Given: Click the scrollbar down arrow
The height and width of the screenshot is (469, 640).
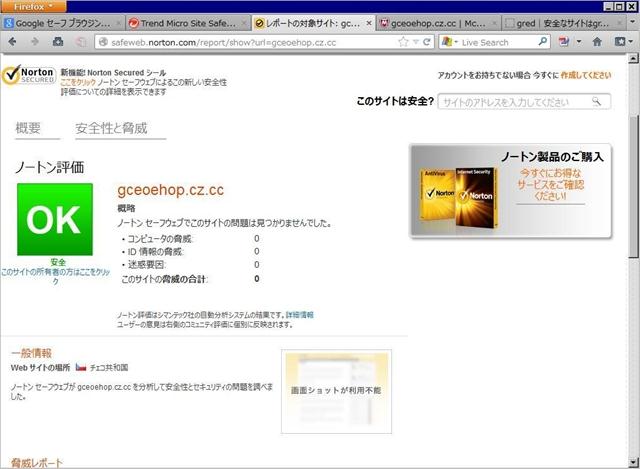Looking at the screenshot, I should pos(633,463).
